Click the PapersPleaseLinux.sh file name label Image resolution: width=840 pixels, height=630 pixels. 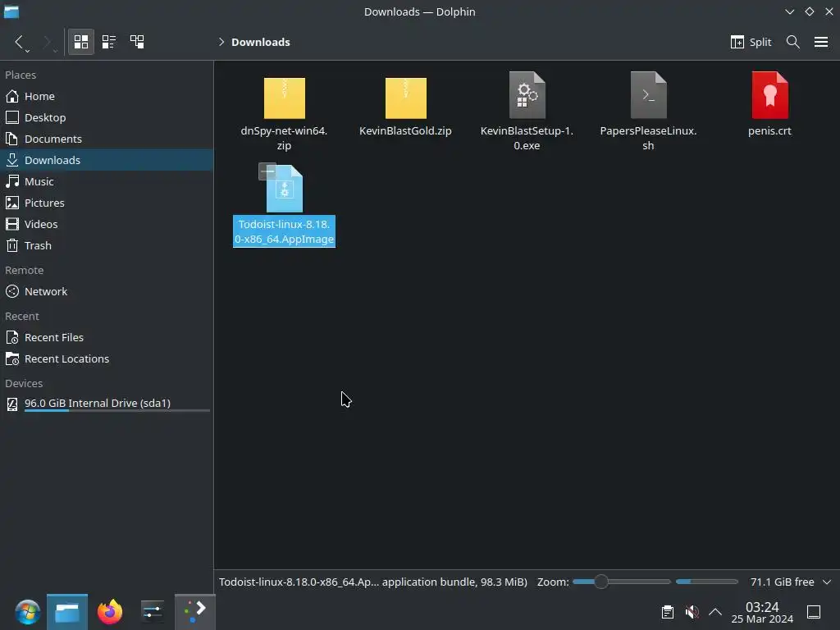click(x=648, y=138)
